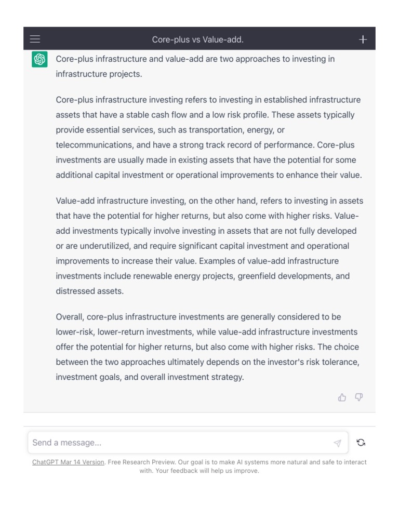Click the phrase 'distressed assets' in the response

pos(90,291)
